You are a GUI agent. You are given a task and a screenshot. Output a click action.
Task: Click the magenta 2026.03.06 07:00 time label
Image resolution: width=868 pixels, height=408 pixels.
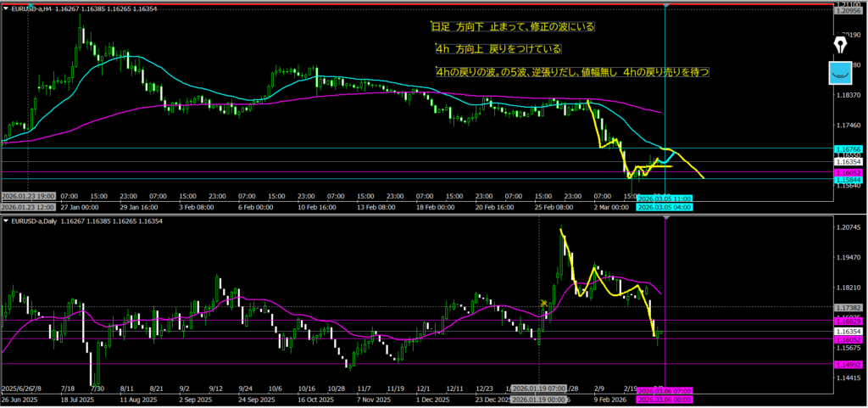(x=665, y=390)
